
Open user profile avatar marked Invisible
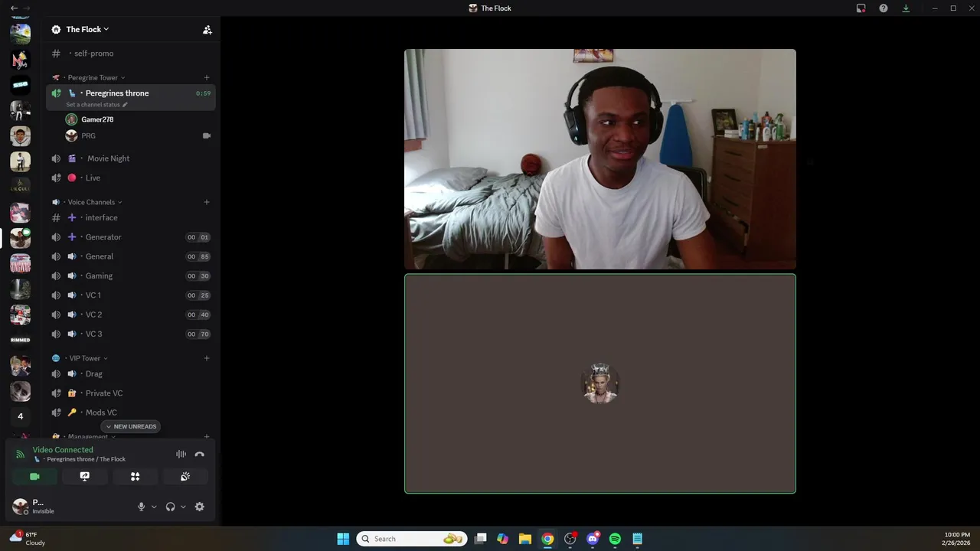(21, 507)
